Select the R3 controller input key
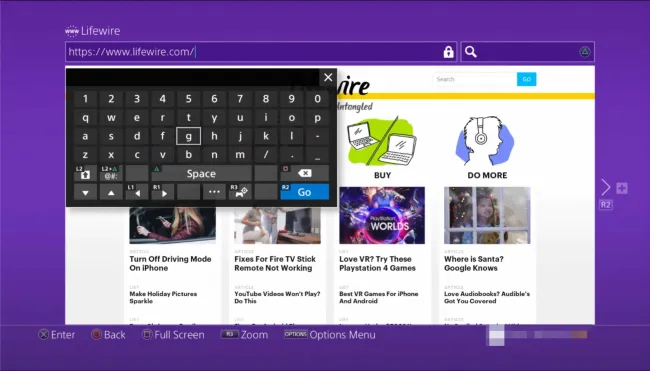This screenshot has height=371, width=650. pos(240,192)
